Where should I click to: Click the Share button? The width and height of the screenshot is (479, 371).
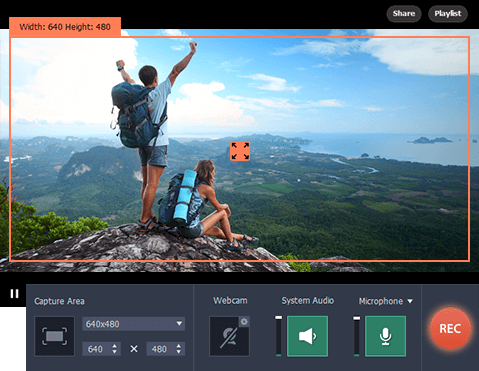[404, 14]
